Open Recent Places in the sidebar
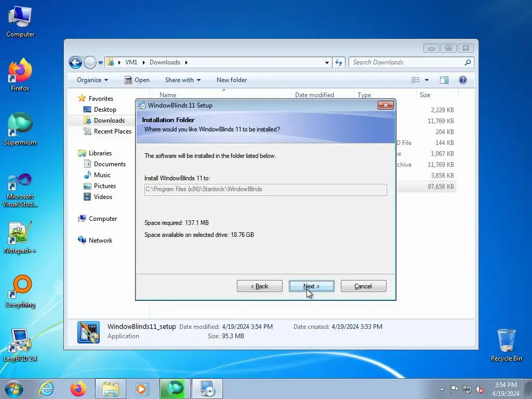Viewport: 532px width, 399px height. pyautogui.click(x=112, y=131)
